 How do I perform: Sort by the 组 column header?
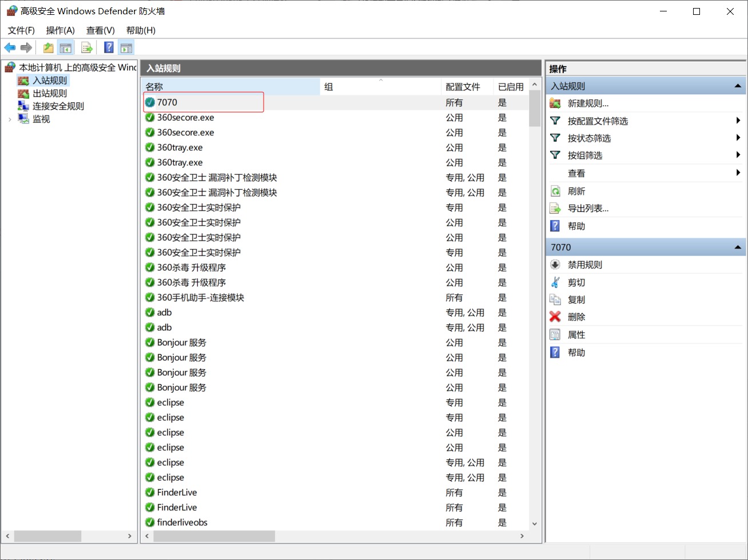(381, 87)
